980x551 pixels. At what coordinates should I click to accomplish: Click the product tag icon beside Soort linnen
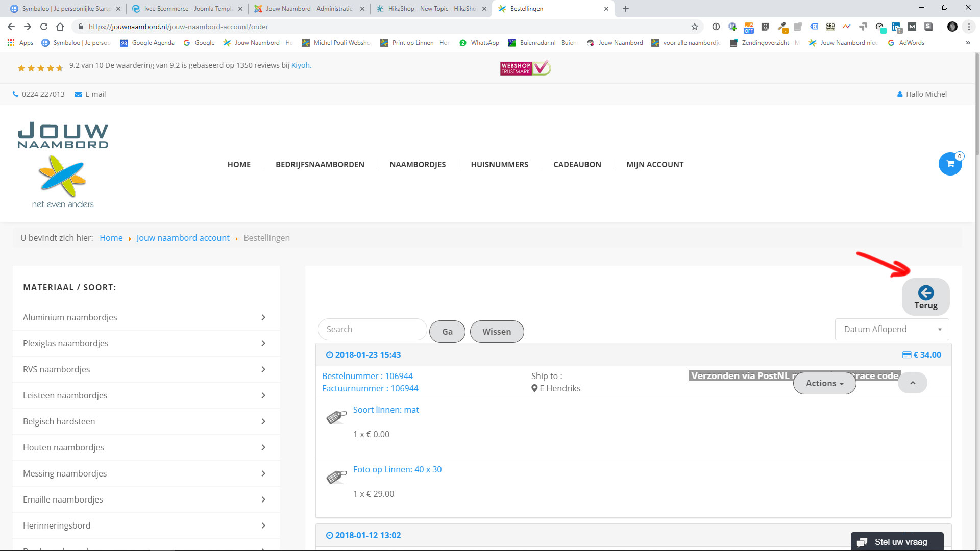336,417
